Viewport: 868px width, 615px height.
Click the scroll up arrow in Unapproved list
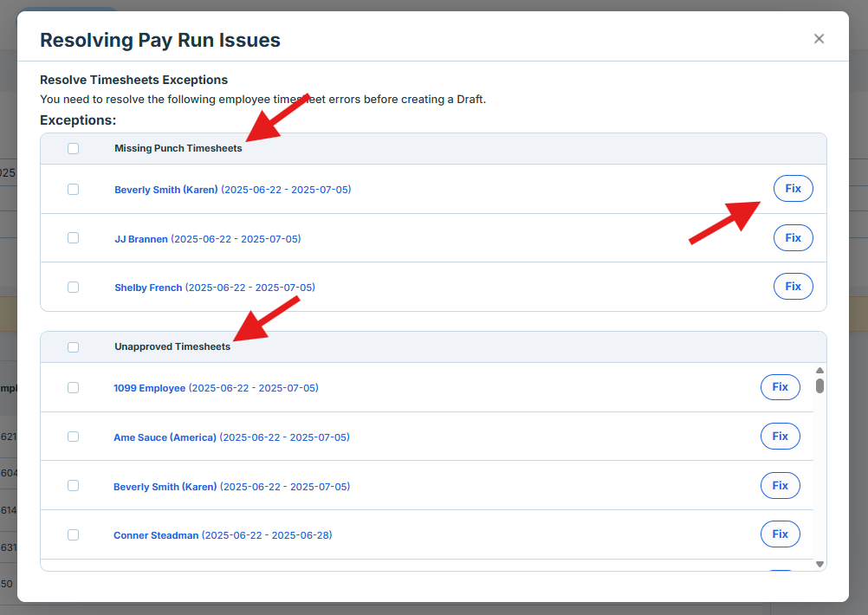pyautogui.click(x=820, y=371)
